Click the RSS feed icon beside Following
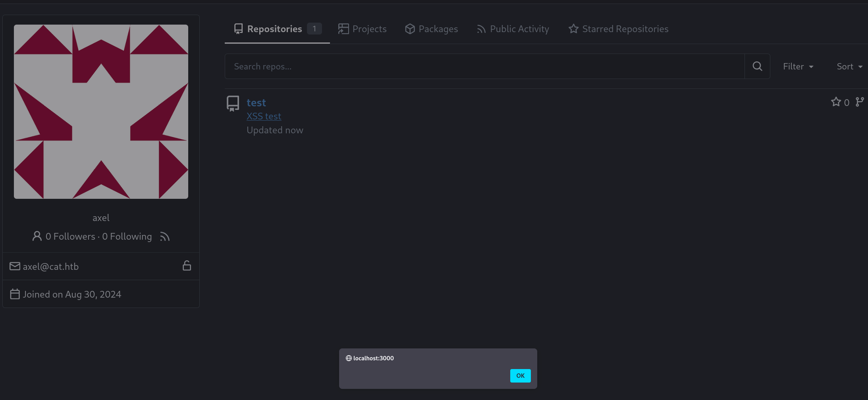 [x=165, y=237]
